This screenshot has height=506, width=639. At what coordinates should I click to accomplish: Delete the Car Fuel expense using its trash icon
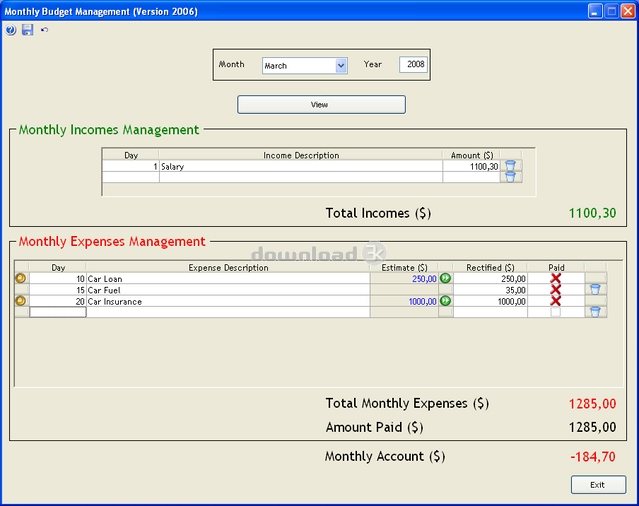595,290
